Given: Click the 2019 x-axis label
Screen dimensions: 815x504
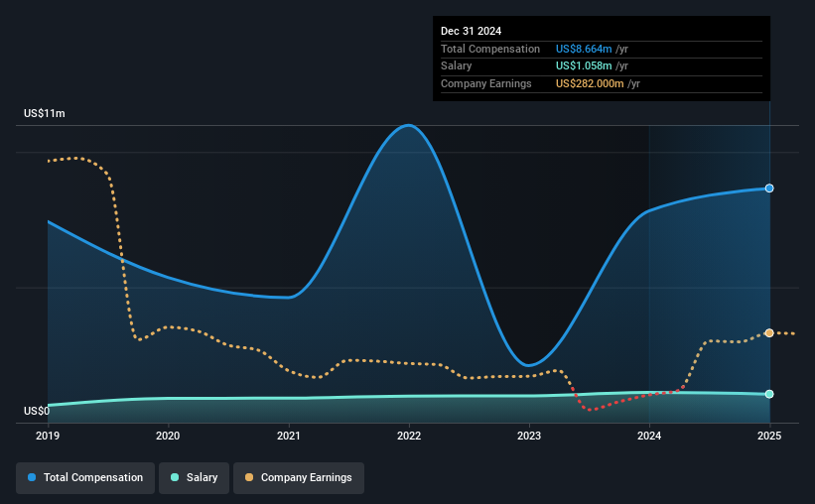Looking at the screenshot, I should pos(48,436).
